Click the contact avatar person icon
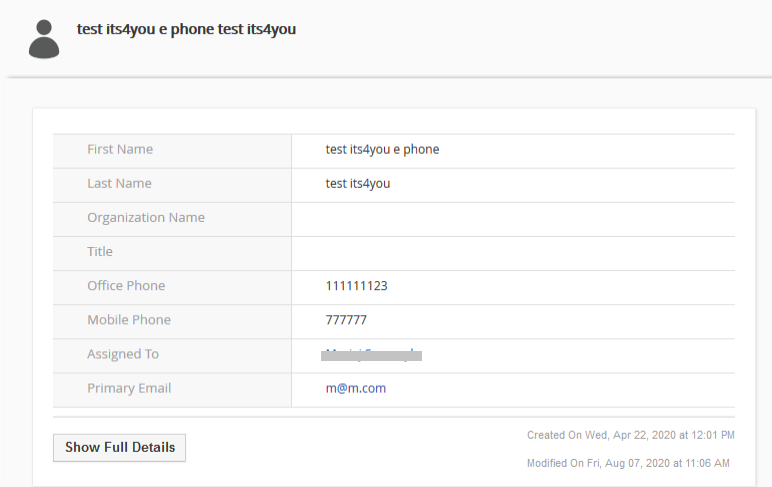 point(44,39)
